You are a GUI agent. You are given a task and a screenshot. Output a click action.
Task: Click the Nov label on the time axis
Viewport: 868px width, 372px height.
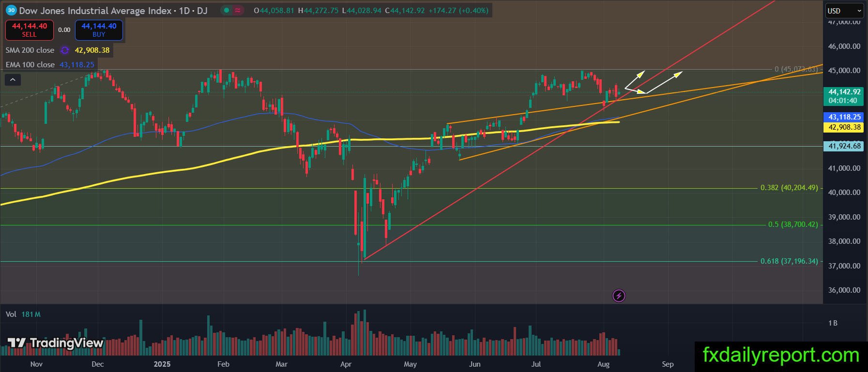pos(36,364)
